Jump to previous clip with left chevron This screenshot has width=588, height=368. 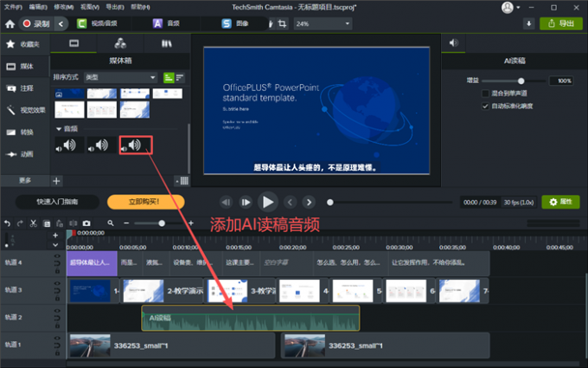pyautogui.click(x=290, y=203)
